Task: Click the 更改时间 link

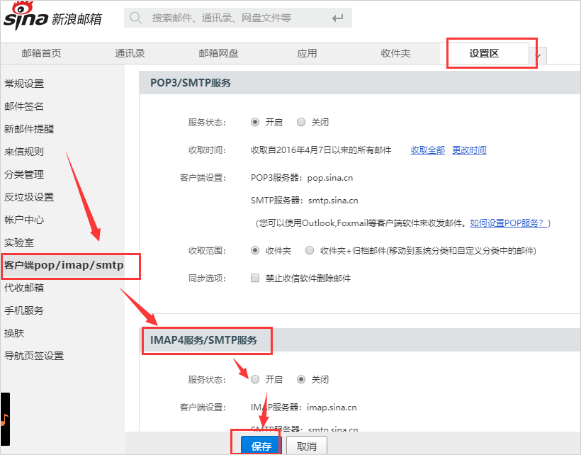Action: tap(469, 150)
